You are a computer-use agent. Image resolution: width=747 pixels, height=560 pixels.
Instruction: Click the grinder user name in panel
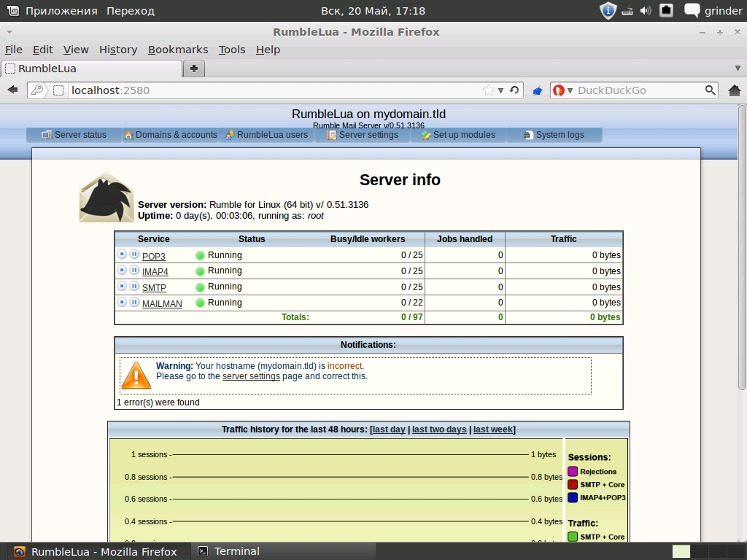[x=723, y=10]
